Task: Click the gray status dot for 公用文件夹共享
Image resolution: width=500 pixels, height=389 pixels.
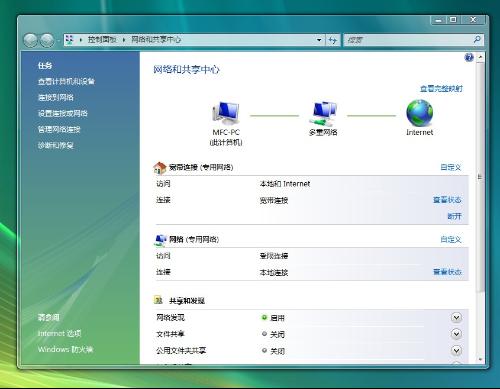Action: (264, 350)
